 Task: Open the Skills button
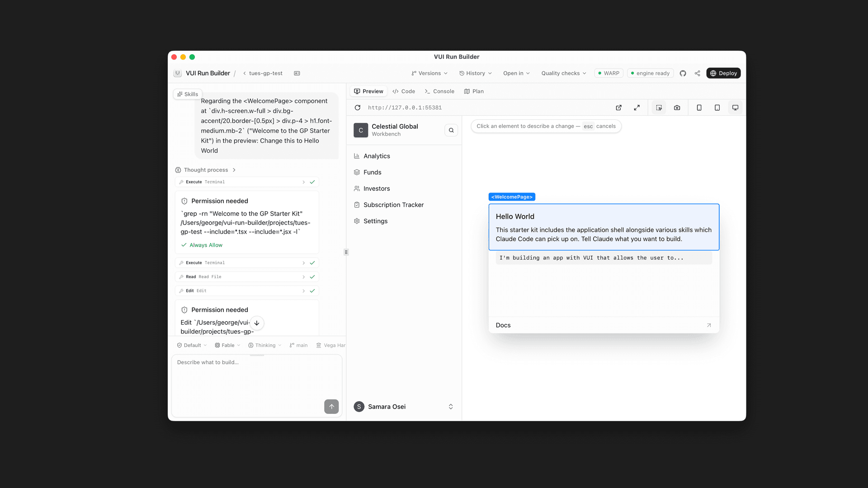click(187, 94)
